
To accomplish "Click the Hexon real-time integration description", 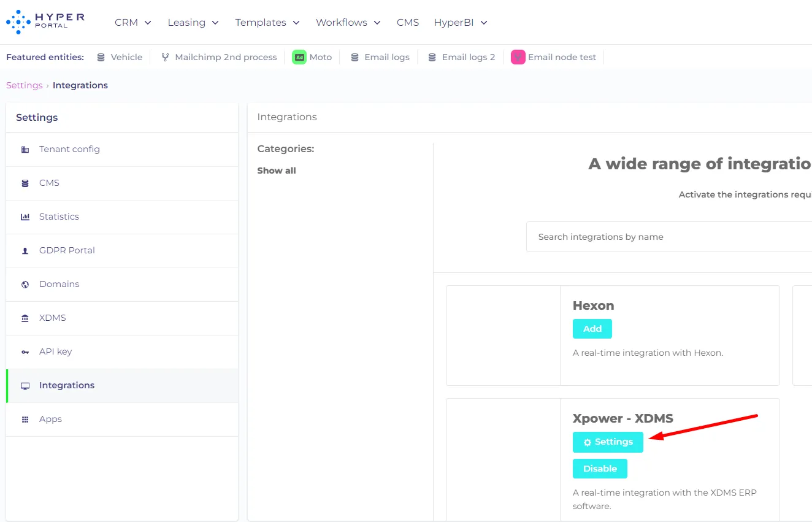I will [648, 353].
